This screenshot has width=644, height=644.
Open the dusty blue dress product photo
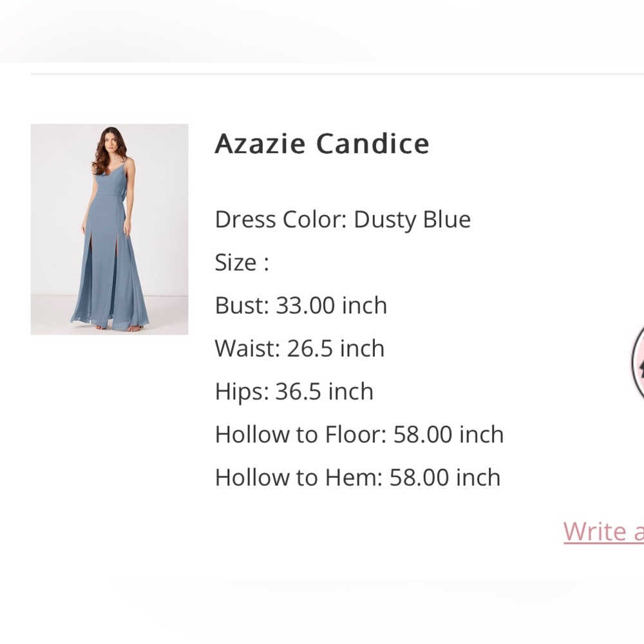(x=109, y=228)
